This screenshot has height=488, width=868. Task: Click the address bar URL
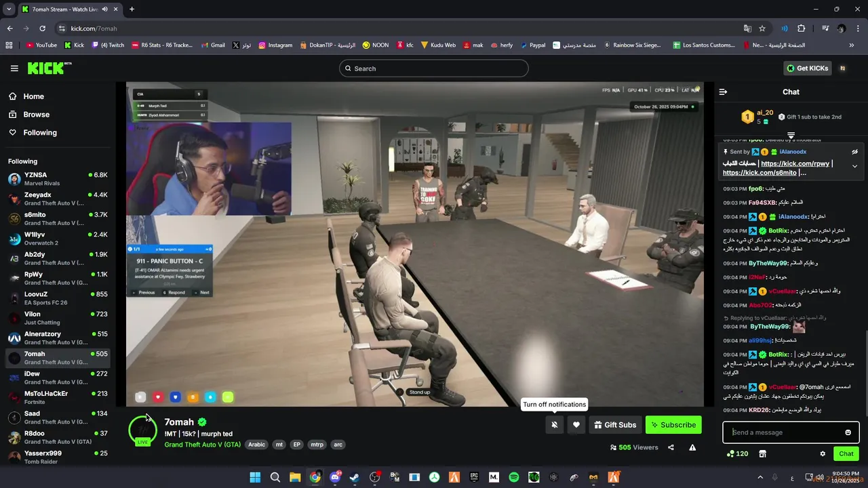click(94, 28)
